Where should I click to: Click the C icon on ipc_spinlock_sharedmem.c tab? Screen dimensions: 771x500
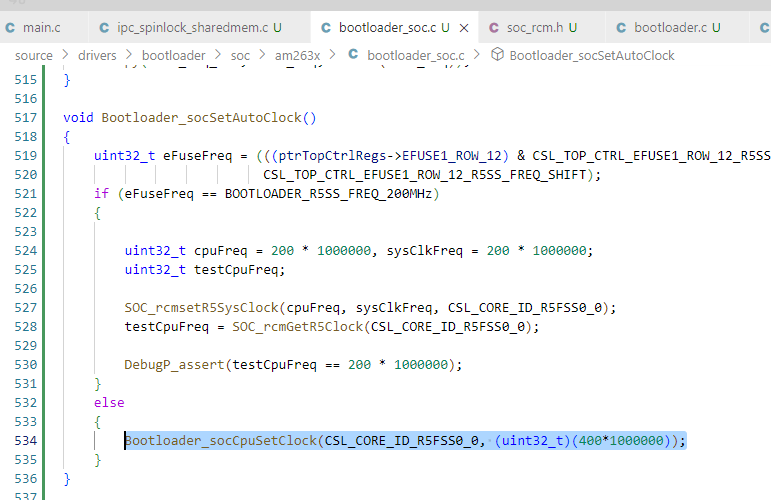click(x=104, y=28)
